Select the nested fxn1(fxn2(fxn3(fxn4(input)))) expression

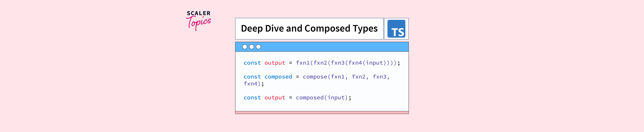point(346,63)
